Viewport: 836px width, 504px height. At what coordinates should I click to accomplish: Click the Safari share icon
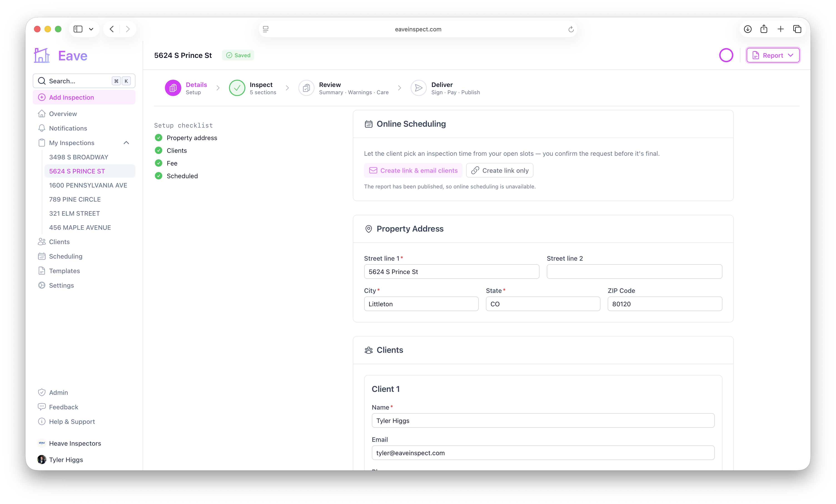764,29
